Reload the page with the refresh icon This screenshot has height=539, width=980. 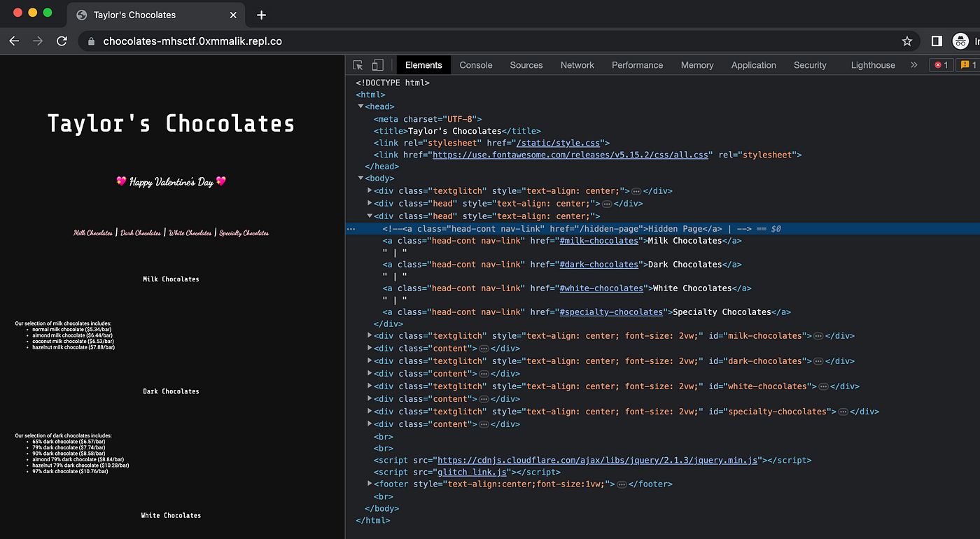click(62, 41)
